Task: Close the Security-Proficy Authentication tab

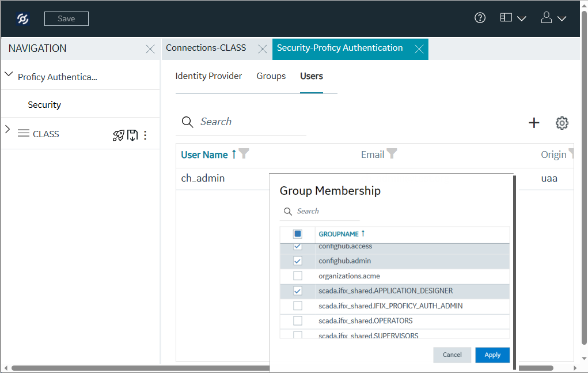Action: (x=419, y=49)
